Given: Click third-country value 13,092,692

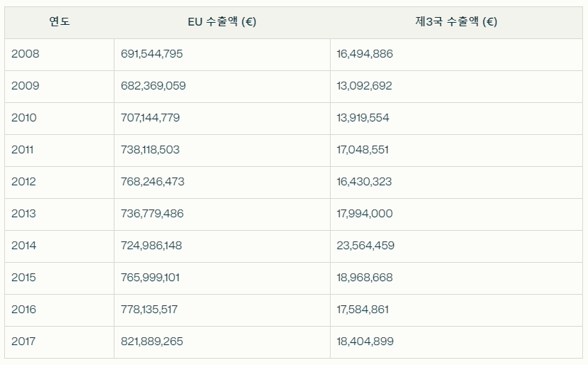Looking at the screenshot, I should click(364, 86).
